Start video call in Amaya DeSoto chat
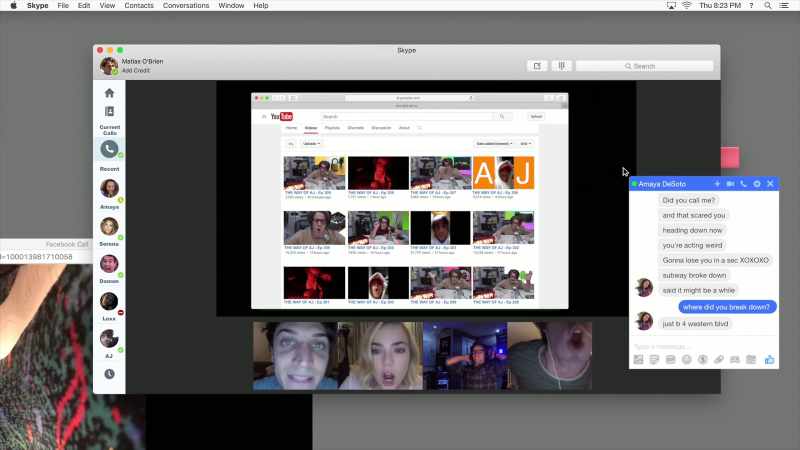This screenshot has width=800, height=450. point(730,184)
